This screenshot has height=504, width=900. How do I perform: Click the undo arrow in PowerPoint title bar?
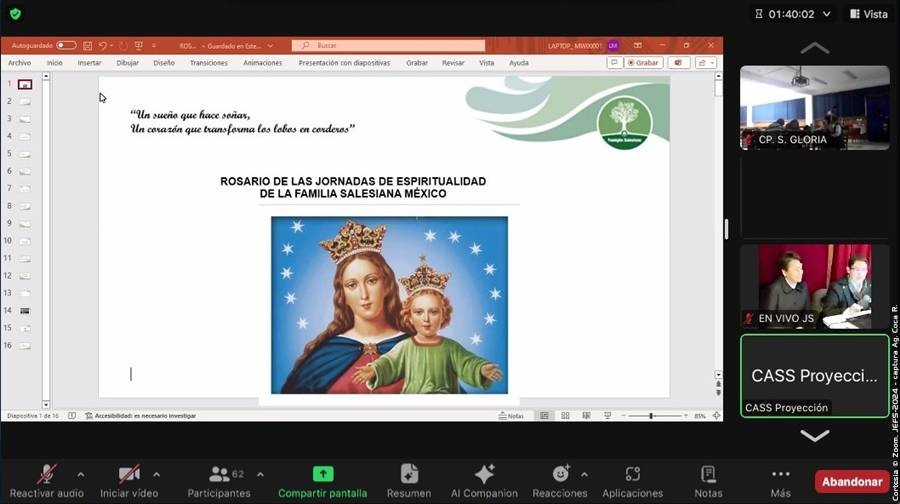click(102, 45)
